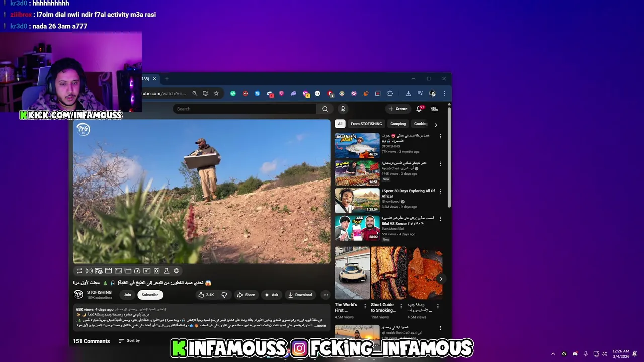Select the From STOFISHING chip

[x=366, y=124]
